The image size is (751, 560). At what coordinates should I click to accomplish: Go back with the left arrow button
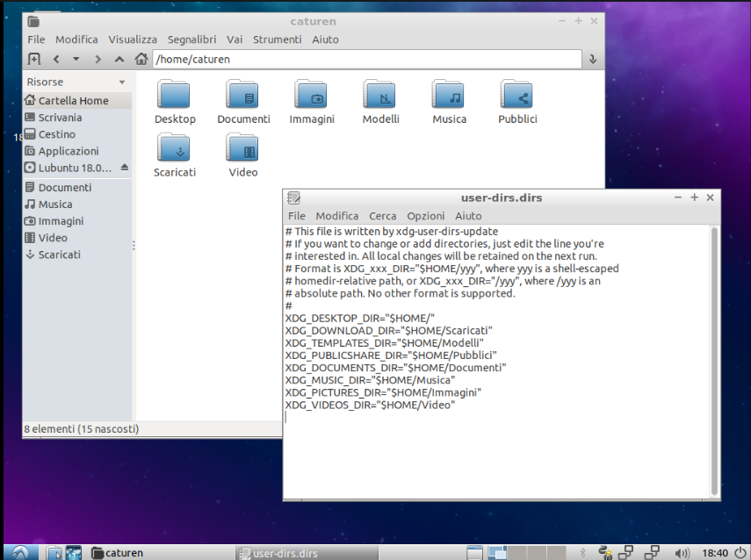[x=56, y=59]
